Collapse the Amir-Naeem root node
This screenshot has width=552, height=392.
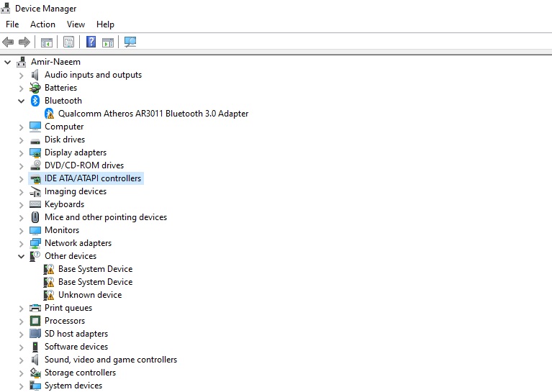pyautogui.click(x=7, y=63)
